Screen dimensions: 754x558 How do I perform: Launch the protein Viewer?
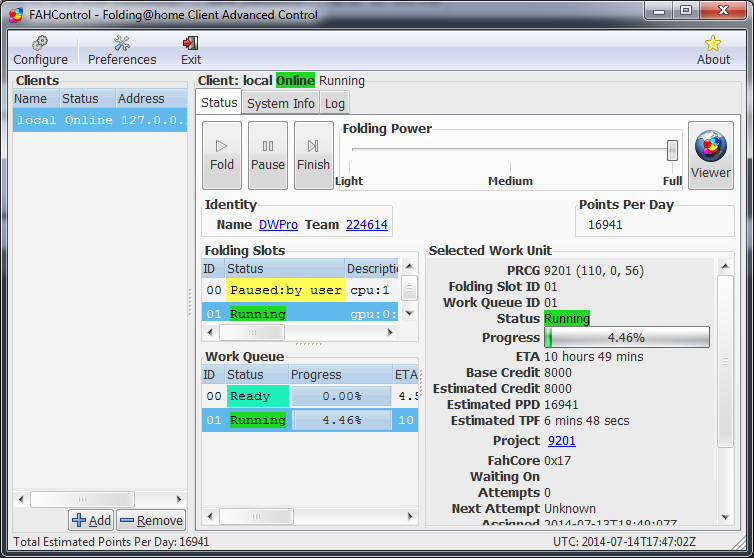(x=711, y=155)
